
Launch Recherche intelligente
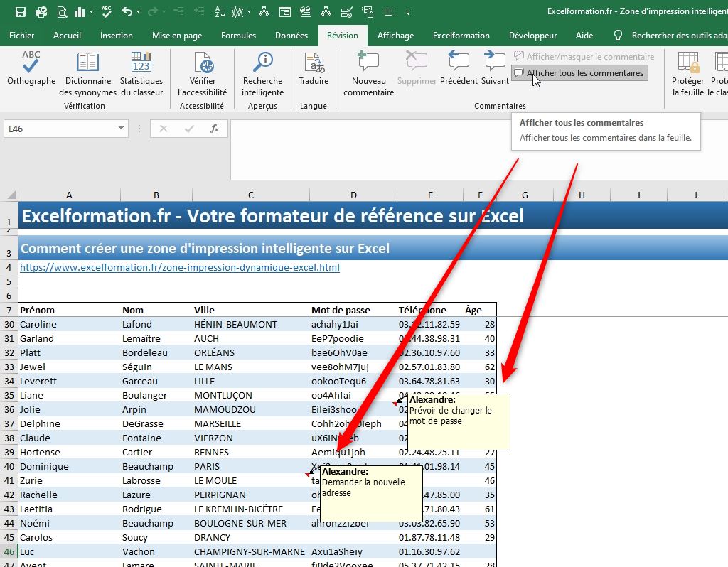(262, 72)
